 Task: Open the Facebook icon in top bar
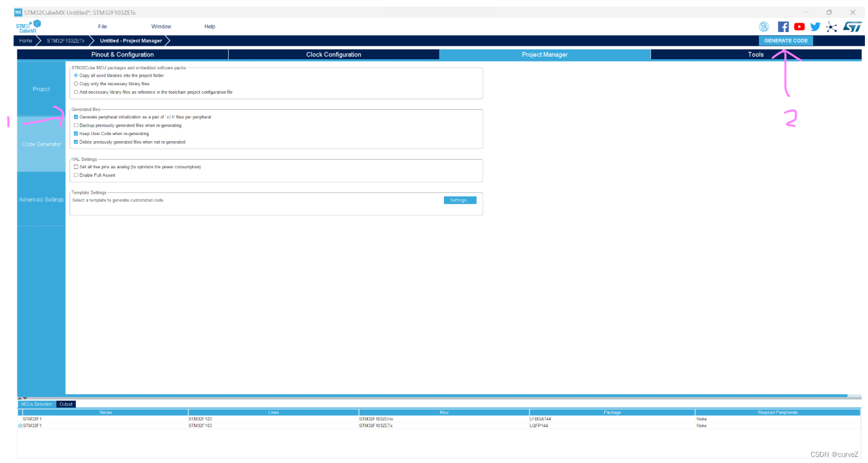click(784, 27)
